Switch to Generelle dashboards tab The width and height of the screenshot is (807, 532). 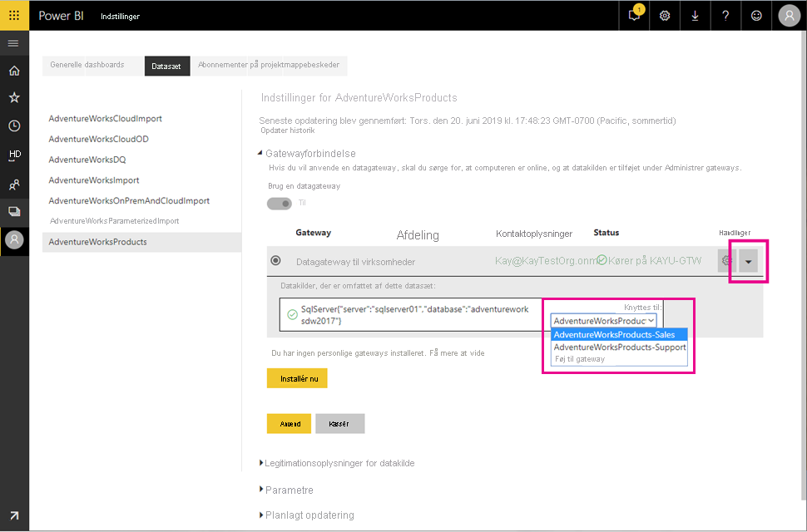pos(87,65)
